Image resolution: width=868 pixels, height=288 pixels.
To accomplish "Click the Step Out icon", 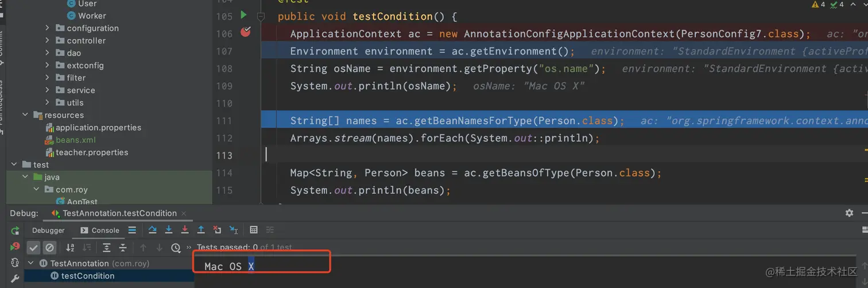I will click(201, 230).
